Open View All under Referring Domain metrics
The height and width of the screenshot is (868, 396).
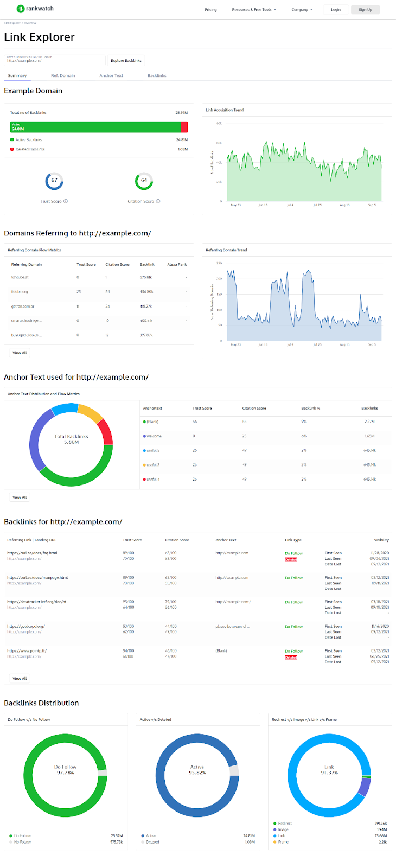[20, 353]
